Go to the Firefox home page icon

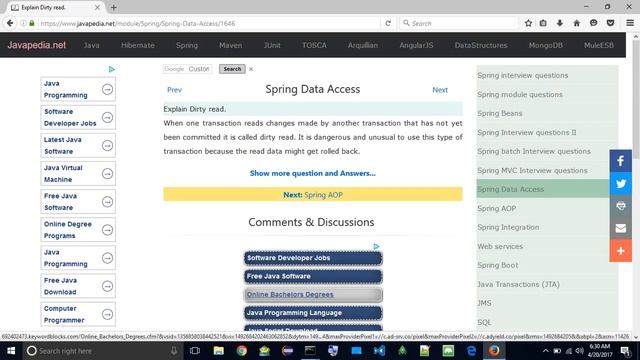[x=576, y=23]
